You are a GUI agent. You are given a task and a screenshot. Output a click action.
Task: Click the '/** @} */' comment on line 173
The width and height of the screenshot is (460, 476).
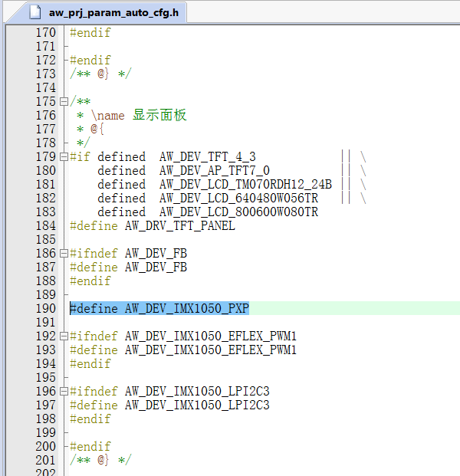pyautogui.click(x=100, y=74)
